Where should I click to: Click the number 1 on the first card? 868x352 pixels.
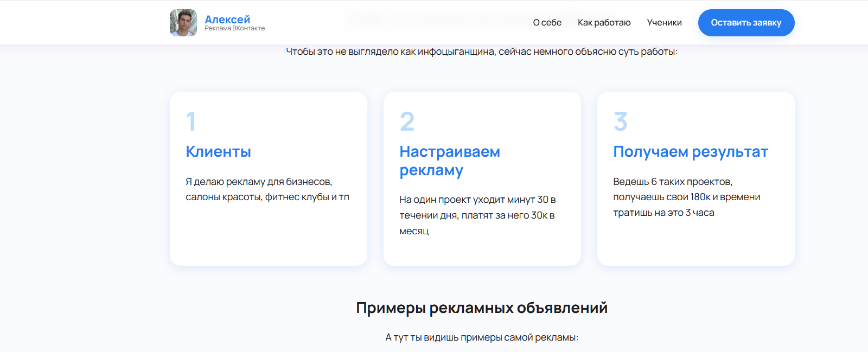pyautogui.click(x=191, y=121)
